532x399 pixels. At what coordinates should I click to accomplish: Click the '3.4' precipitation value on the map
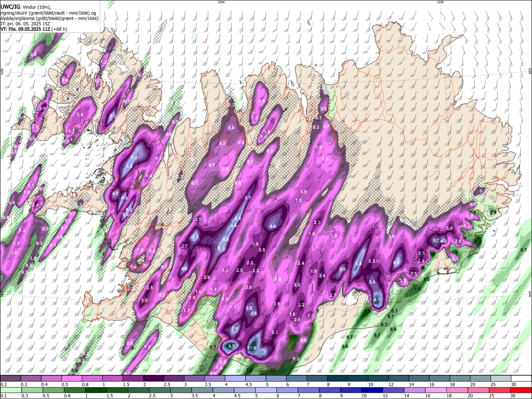click(x=372, y=282)
